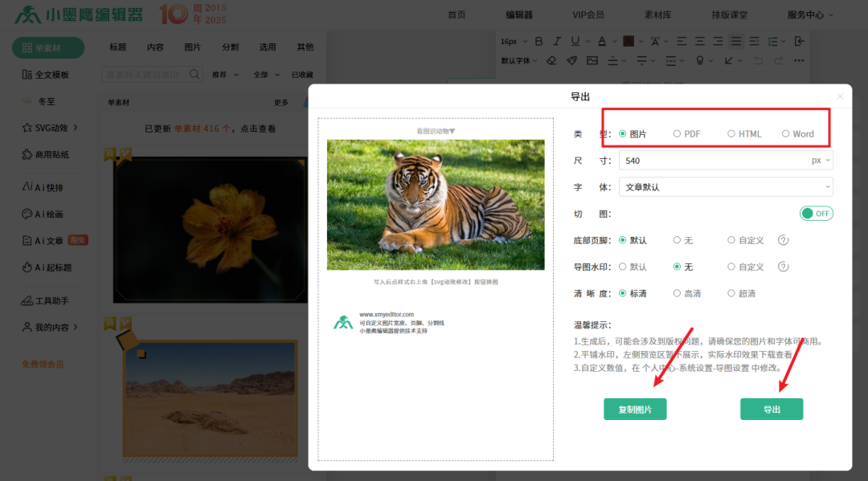Toggle bold formatting in the toolbar
Viewport: 868px width, 481px height.
pos(539,42)
